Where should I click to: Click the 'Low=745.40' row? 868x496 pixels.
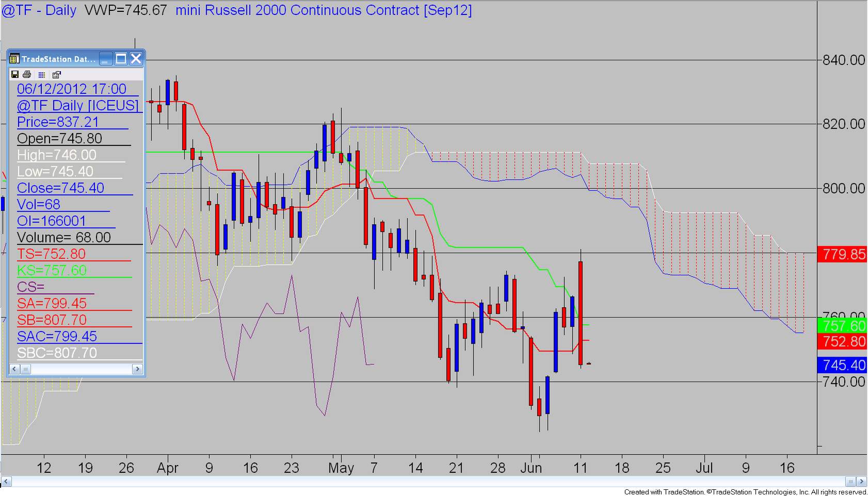55,171
